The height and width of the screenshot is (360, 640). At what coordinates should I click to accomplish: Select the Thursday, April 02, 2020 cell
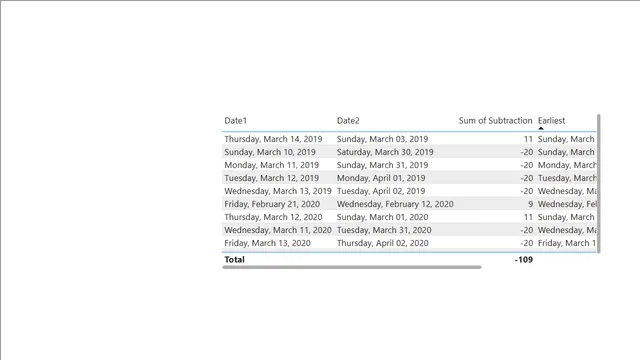click(x=382, y=243)
